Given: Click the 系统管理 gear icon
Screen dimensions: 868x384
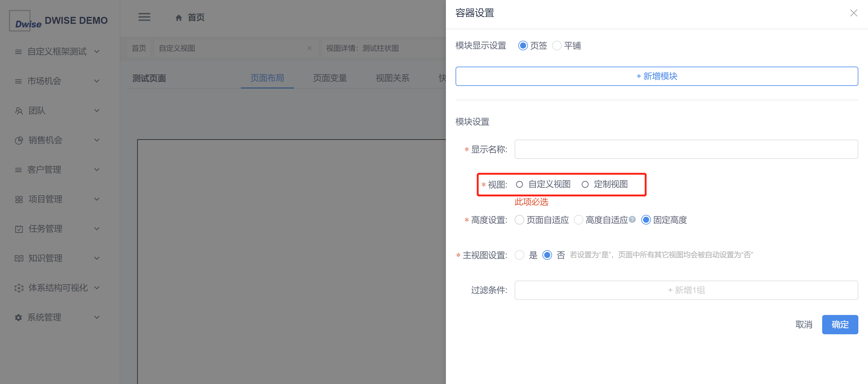Looking at the screenshot, I should [x=18, y=318].
